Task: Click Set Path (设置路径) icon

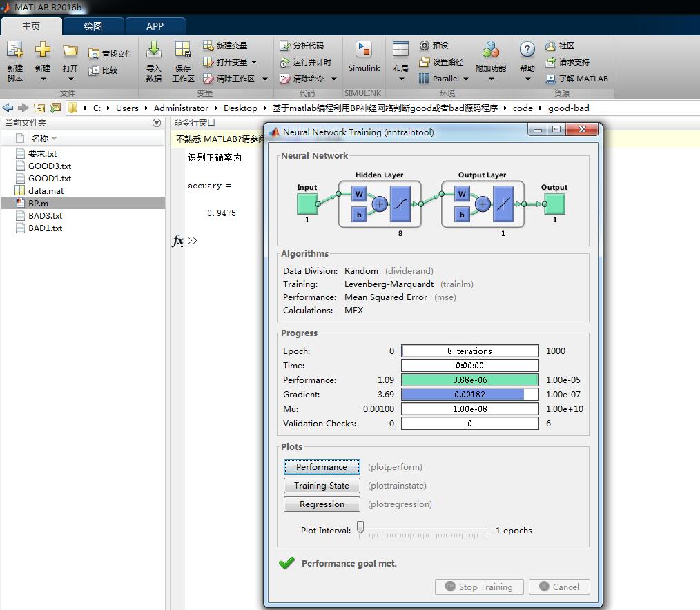Action: pos(424,62)
